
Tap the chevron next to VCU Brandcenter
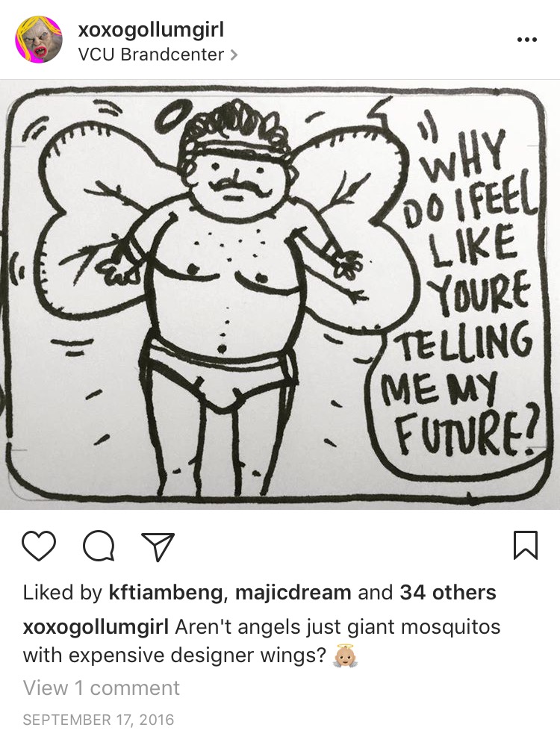point(233,55)
